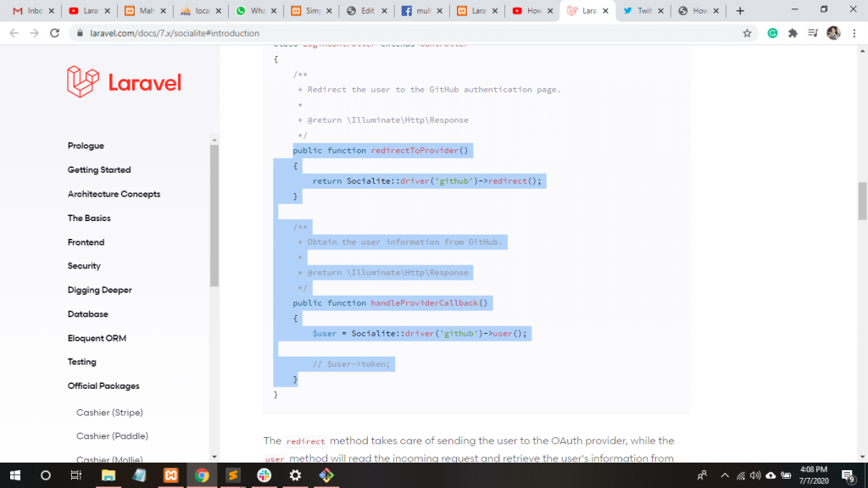Open the Chrome extensions puzzle menu
Viewport: 868px width, 488px height.
point(793,33)
